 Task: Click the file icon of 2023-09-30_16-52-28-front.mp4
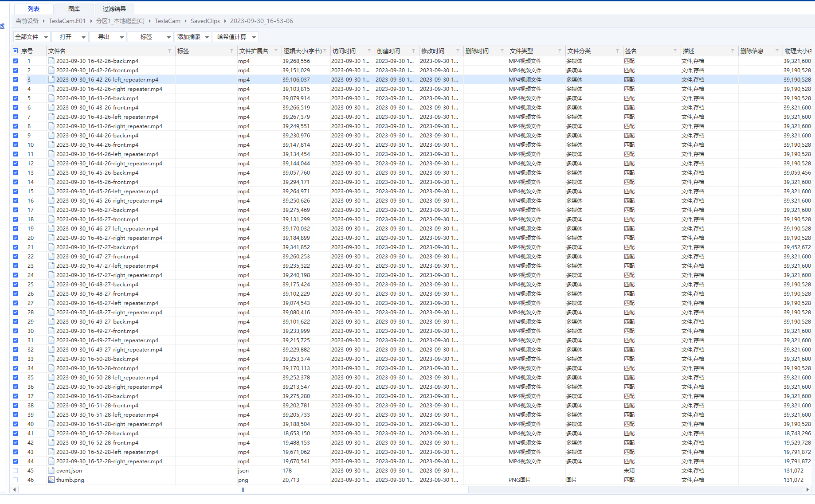[x=51, y=442]
